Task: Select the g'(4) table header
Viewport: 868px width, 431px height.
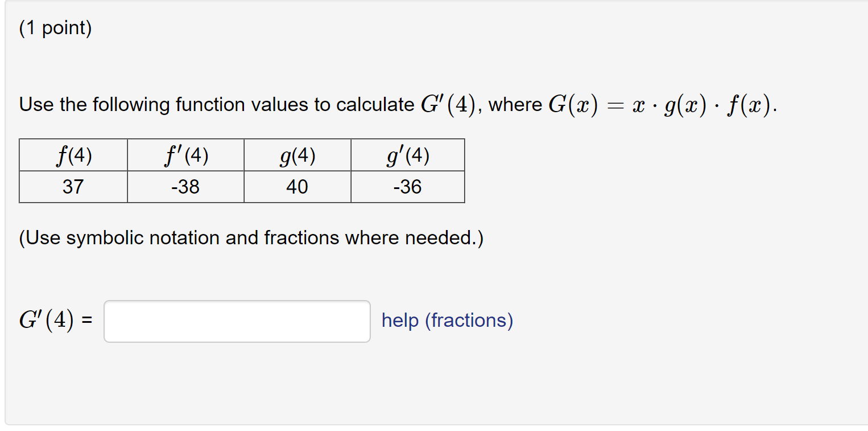Action: pyautogui.click(x=407, y=154)
